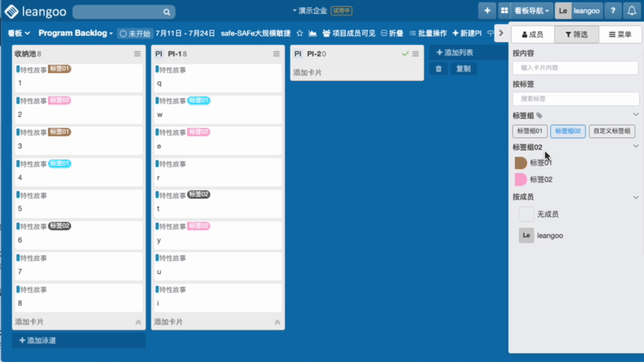Click the help question mark icon

(612, 11)
